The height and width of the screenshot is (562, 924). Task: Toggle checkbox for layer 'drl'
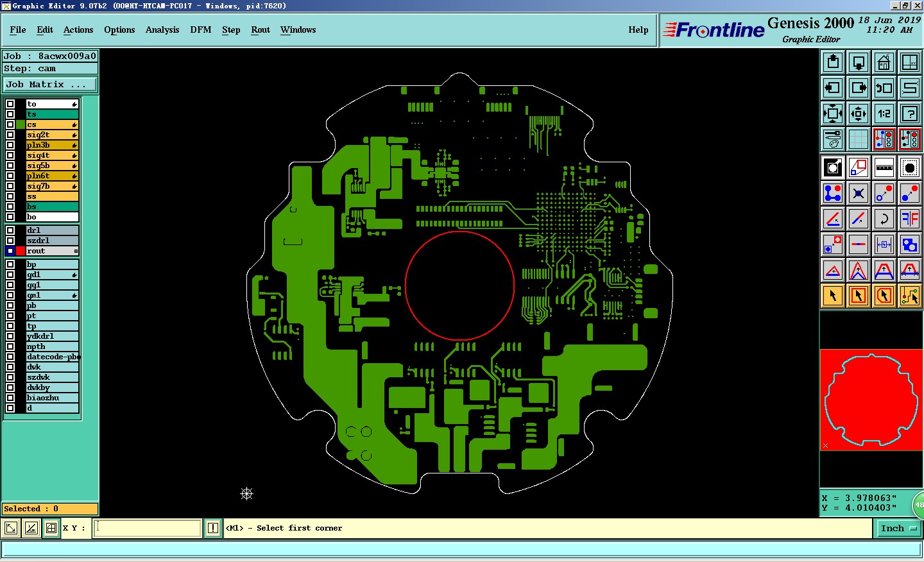point(10,230)
